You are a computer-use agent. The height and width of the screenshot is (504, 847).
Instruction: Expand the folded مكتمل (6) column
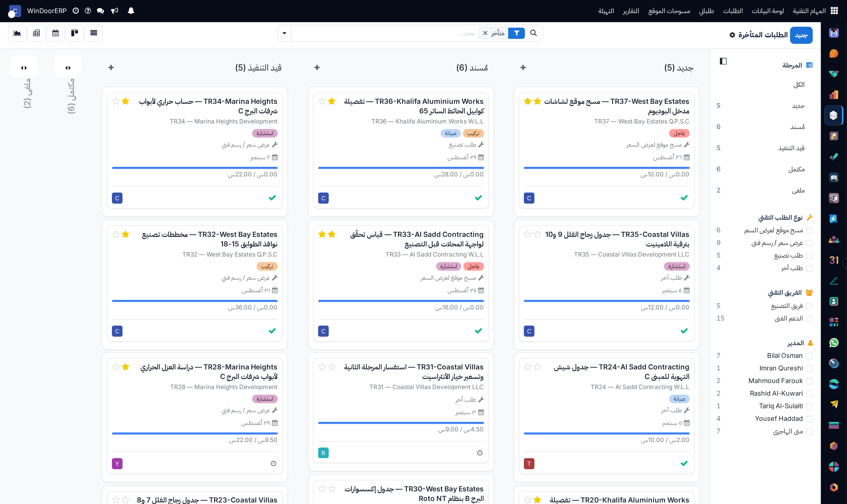(68, 68)
